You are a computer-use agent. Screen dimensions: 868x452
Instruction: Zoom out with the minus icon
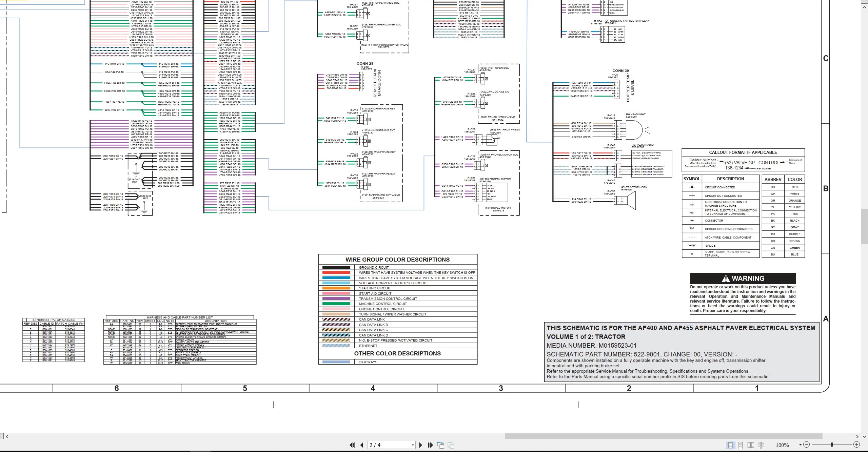tap(807, 445)
